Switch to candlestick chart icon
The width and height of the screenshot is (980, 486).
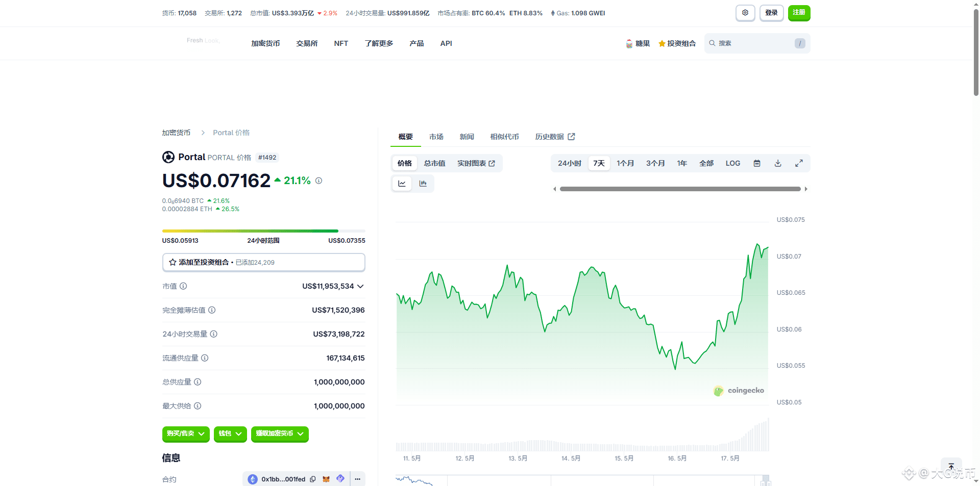coord(423,184)
